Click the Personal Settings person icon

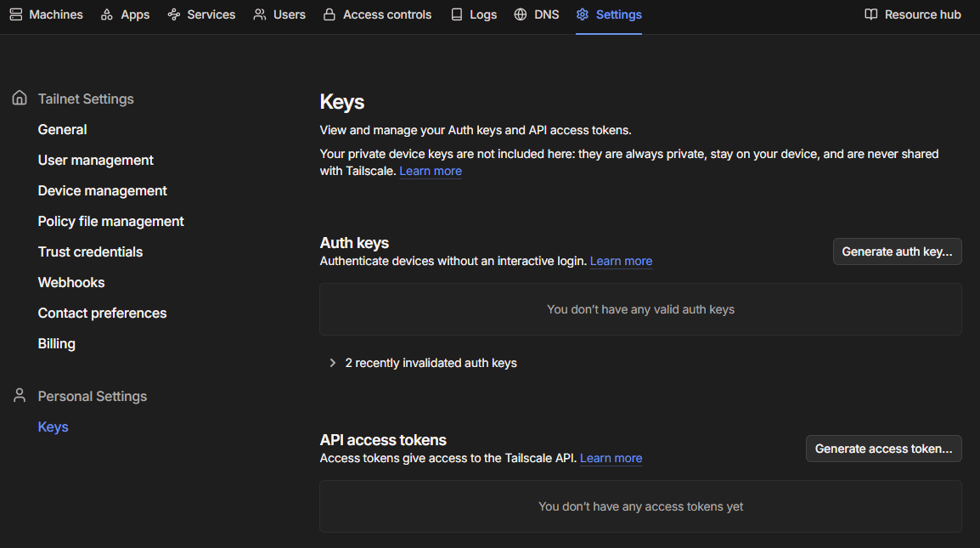pos(20,395)
